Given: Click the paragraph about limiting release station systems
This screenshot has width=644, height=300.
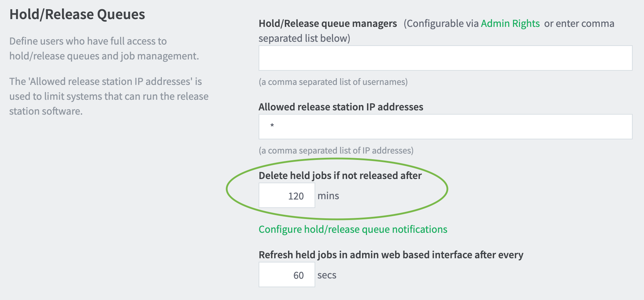Looking at the screenshot, I should click(x=109, y=96).
